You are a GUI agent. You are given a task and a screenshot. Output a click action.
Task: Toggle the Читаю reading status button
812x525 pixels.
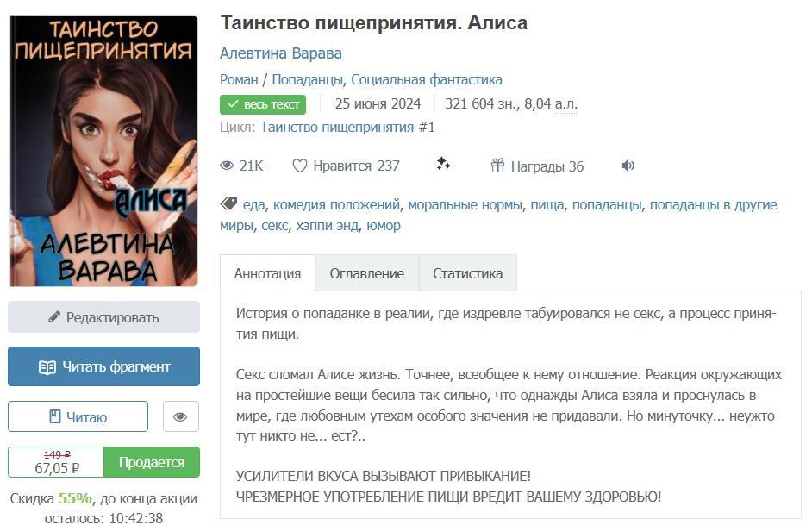78,416
